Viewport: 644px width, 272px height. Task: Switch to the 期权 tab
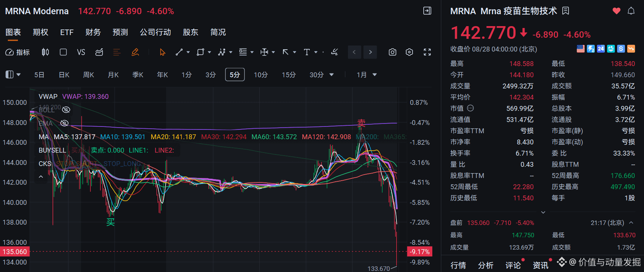click(40, 32)
